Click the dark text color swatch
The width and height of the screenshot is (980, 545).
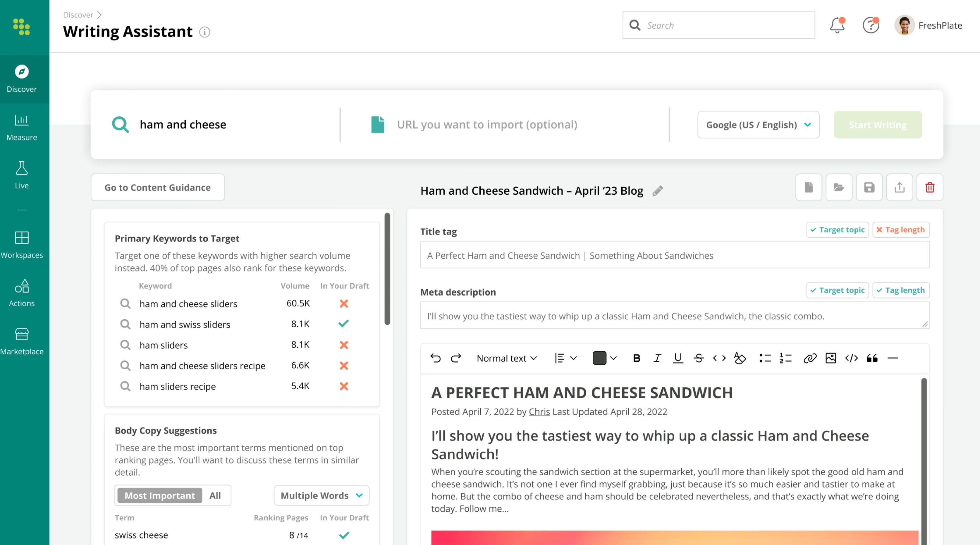point(599,358)
